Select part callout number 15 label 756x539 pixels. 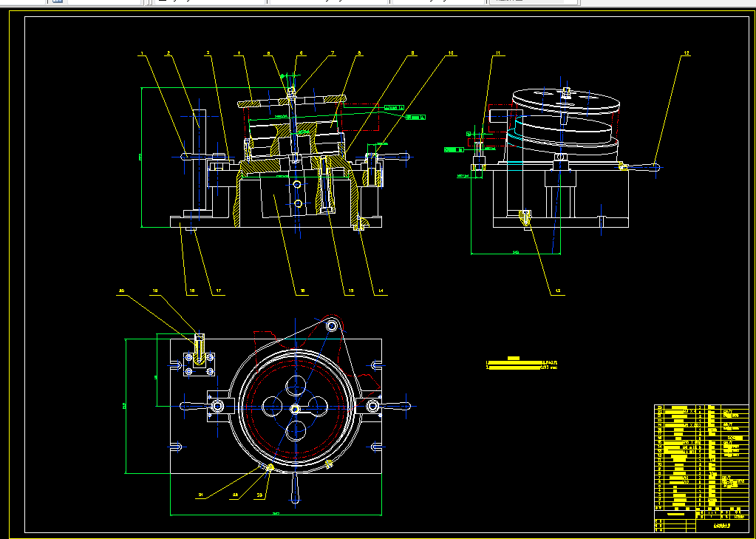pos(350,291)
